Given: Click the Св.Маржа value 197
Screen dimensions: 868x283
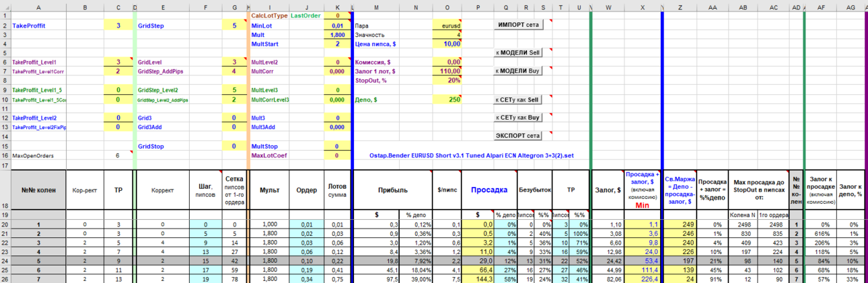Looking at the screenshot, I should (679, 260).
